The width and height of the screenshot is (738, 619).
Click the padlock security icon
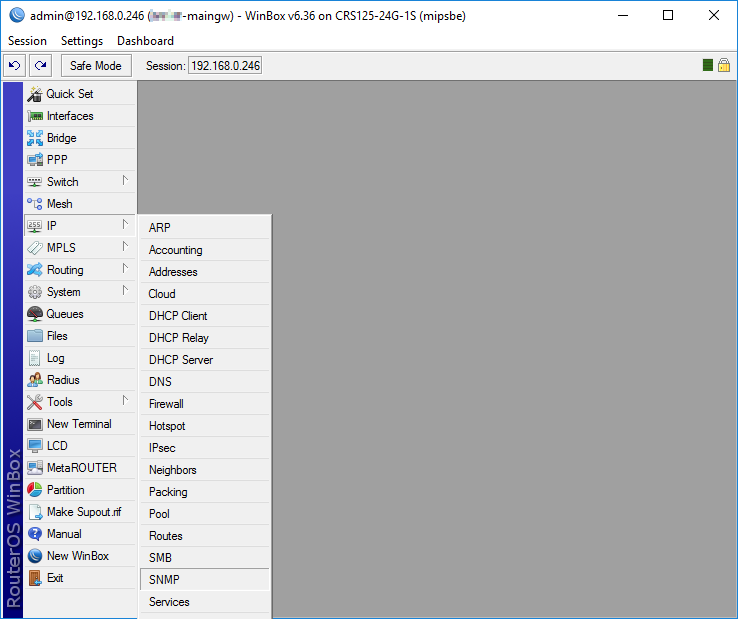pos(724,65)
